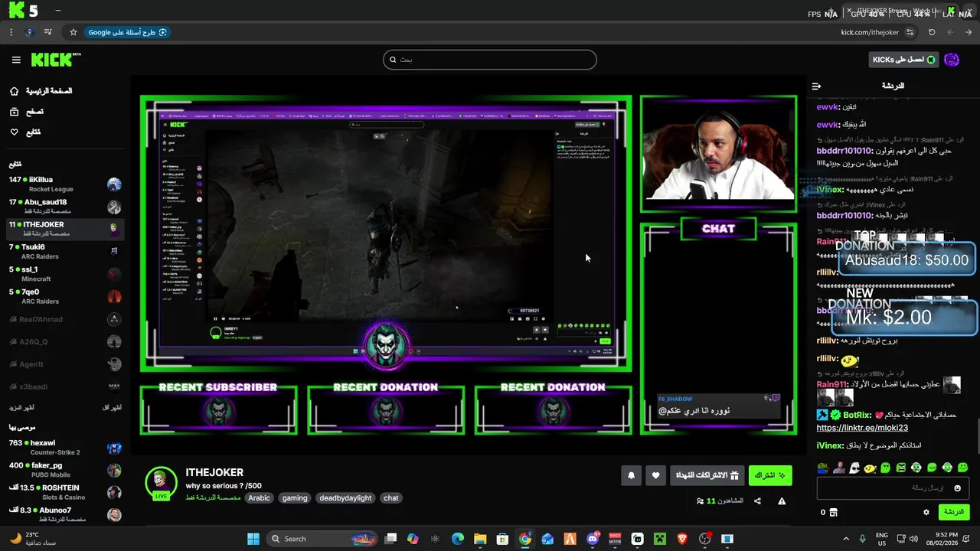Click the ITHEJOKER channel name title
Viewport: 980px width, 551px height.
[214, 472]
